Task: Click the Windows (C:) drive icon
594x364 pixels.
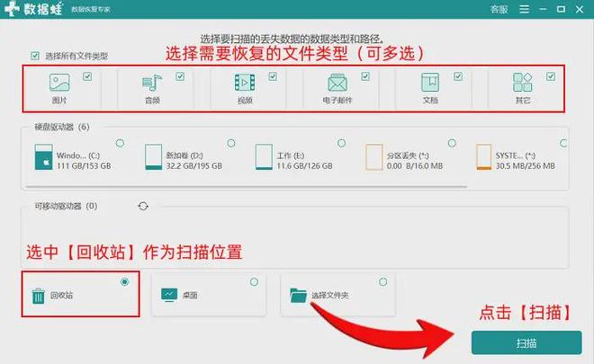Action: click(x=43, y=156)
